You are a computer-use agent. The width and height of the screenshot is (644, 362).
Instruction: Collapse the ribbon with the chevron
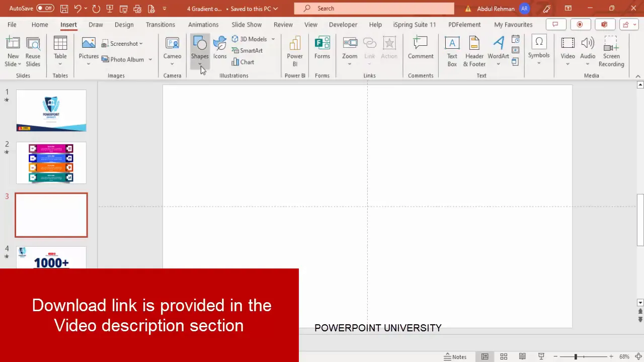click(638, 76)
